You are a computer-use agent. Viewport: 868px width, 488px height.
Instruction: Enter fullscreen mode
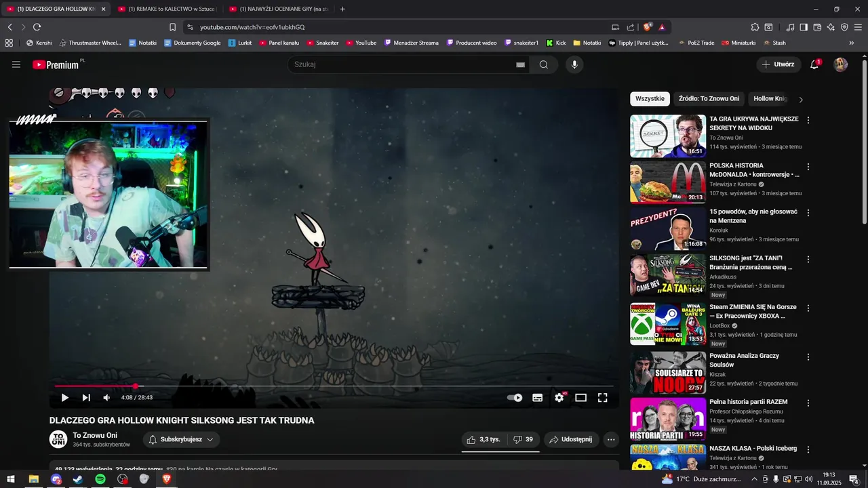pyautogui.click(x=602, y=398)
